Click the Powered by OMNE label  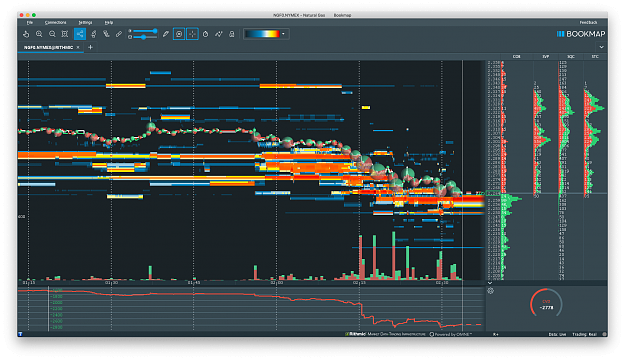click(x=451, y=334)
